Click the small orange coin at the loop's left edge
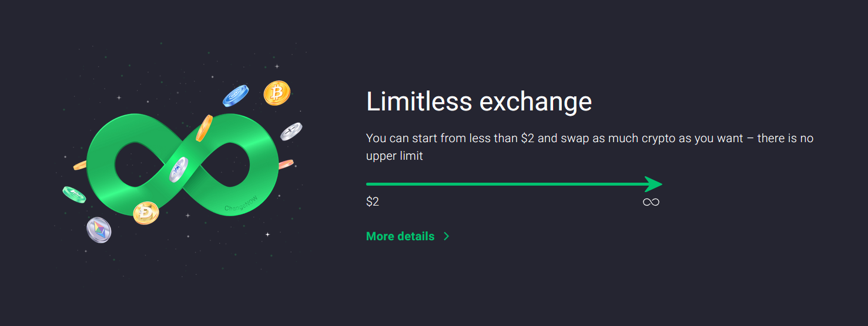Screen dimensions: 868x326 pyautogui.click(x=80, y=166)
